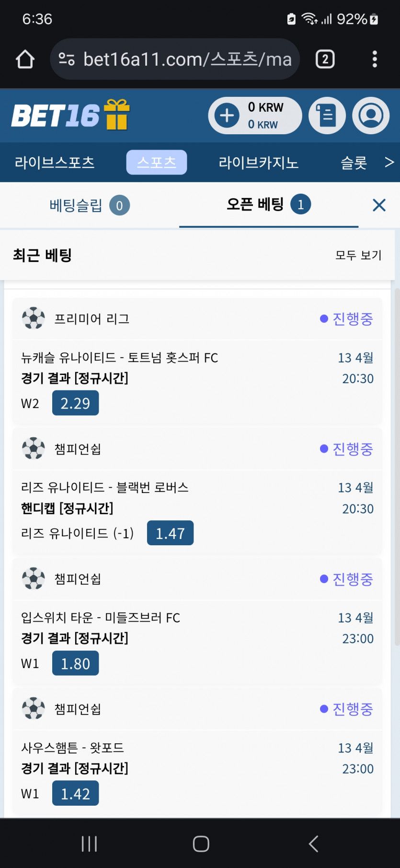This screenshot has width=400, height=868.
Task: Tap the Android back navigation button
Action: point(313,844)
